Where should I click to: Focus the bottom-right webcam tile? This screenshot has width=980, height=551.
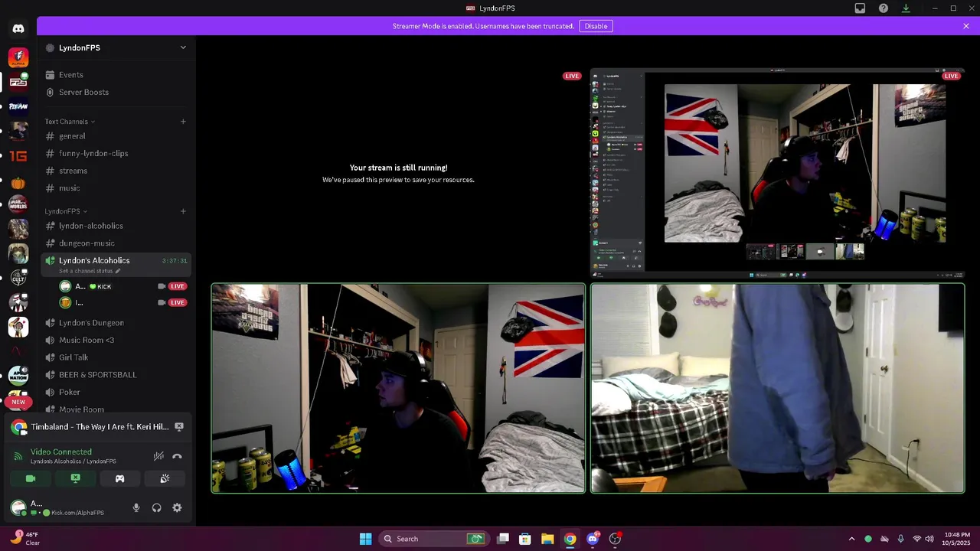click(778, 388)
